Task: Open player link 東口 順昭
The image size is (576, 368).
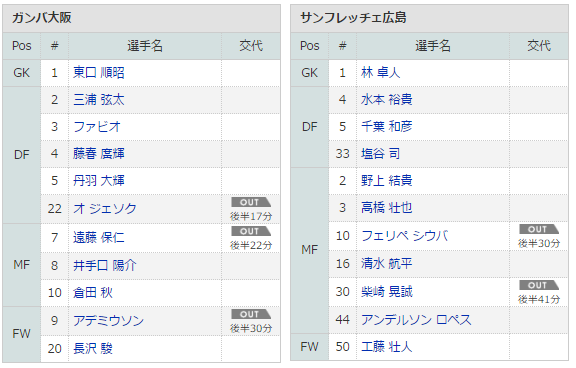Action: coord(98,73)
